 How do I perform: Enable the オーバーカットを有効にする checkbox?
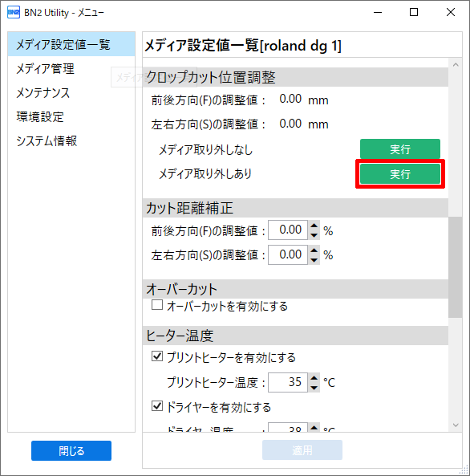tap(157, 305)
